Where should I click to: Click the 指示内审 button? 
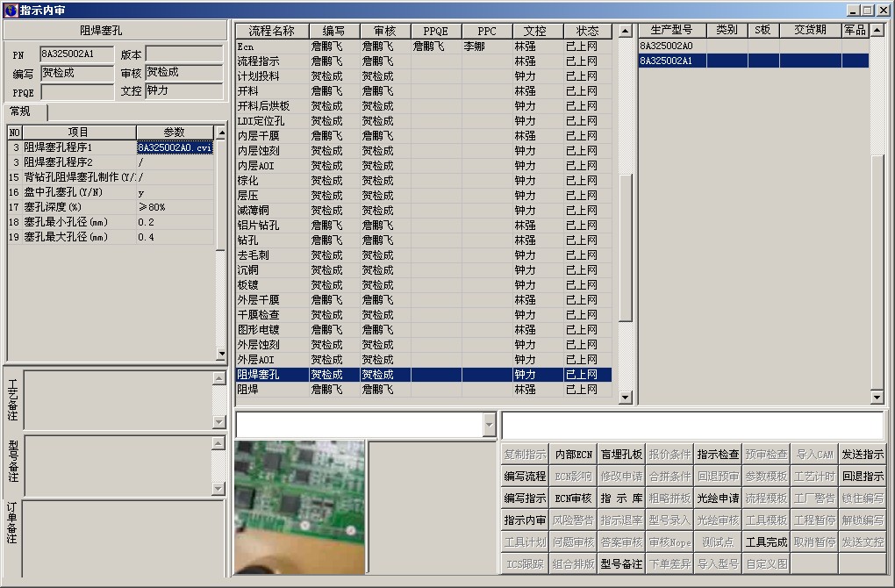[x=525, y=520]
